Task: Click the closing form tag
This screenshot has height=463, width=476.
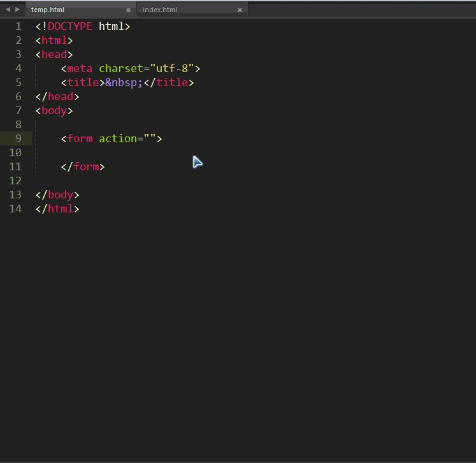Action: (x=85, y=166)
